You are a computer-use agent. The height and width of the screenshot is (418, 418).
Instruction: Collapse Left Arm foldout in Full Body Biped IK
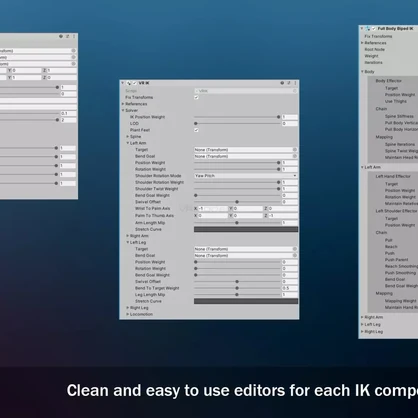[362, 167]
